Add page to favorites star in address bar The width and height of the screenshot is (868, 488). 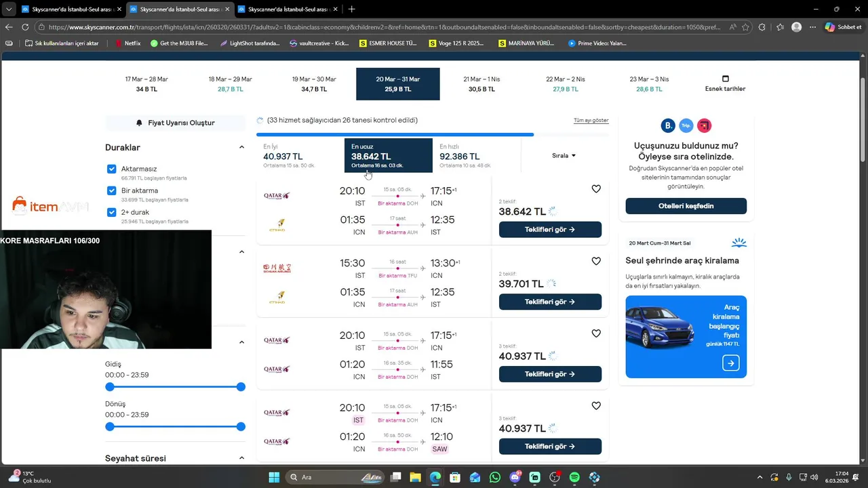coord(745,27)
